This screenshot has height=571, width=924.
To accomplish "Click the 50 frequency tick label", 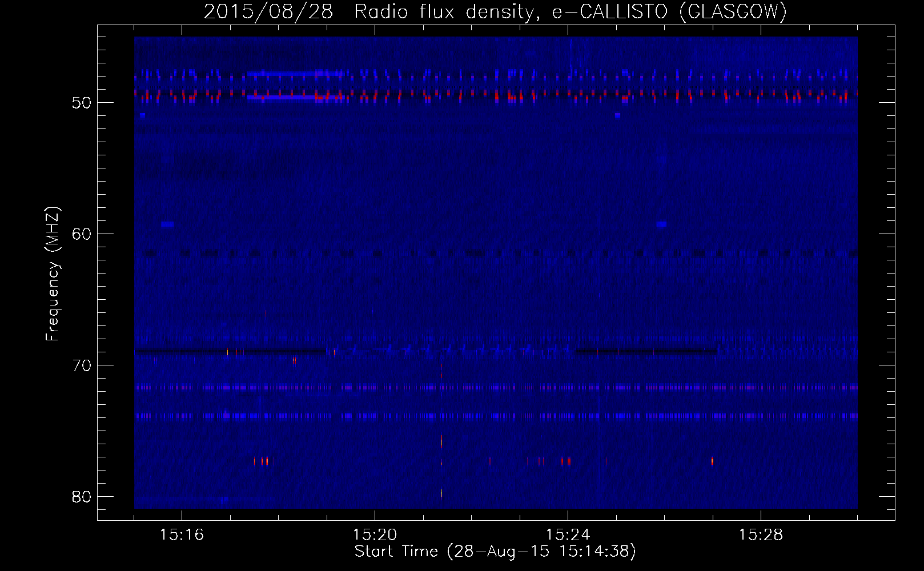I will 82,103.
